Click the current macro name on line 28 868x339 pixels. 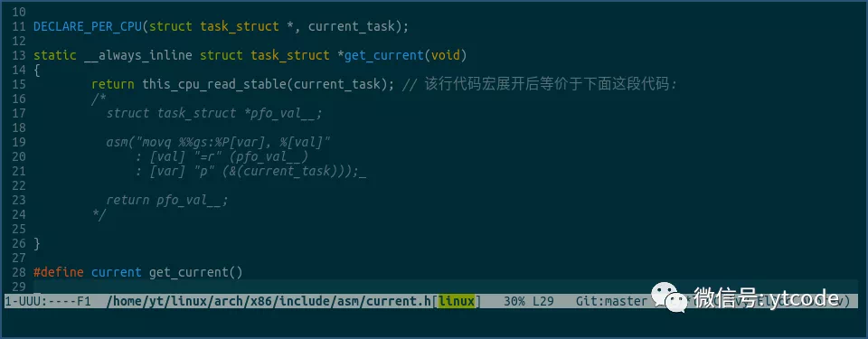tap(117, 272)
